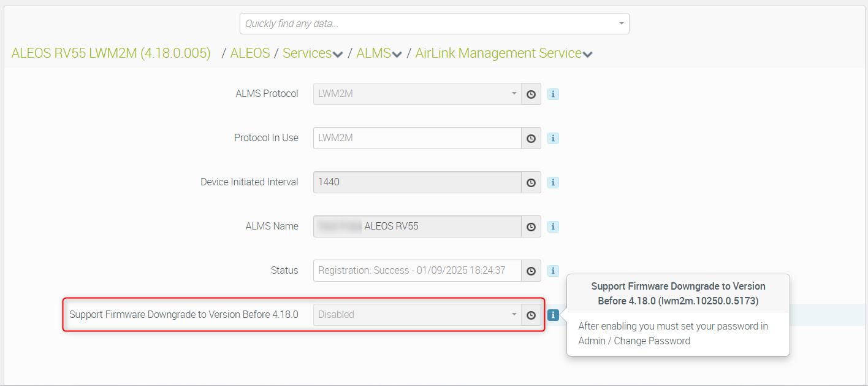Viewport: 868px width, 386px height.
Task: Expand the ALMS breadcrumb menu
Action: pyautogui.click(x=397, y=55)
